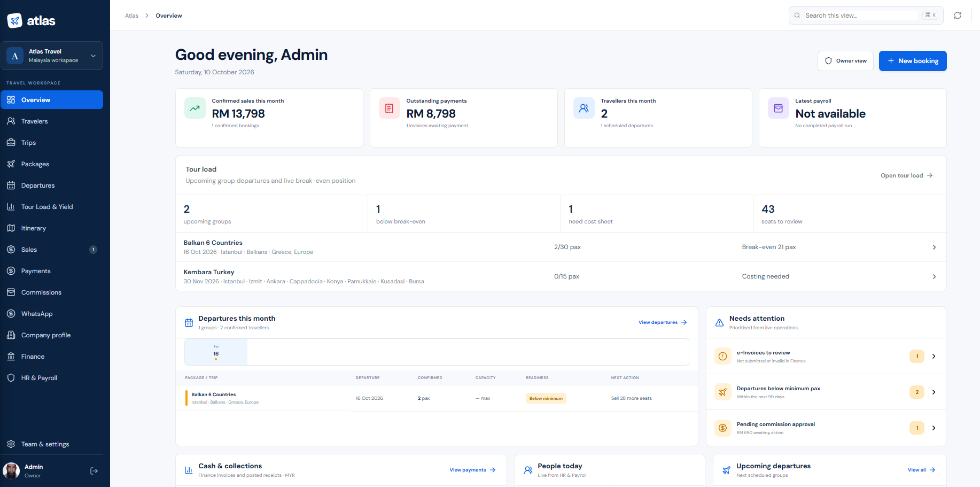Click the Atlas breadcrumb link
The image size is (980, 487).
coord(131,16)
